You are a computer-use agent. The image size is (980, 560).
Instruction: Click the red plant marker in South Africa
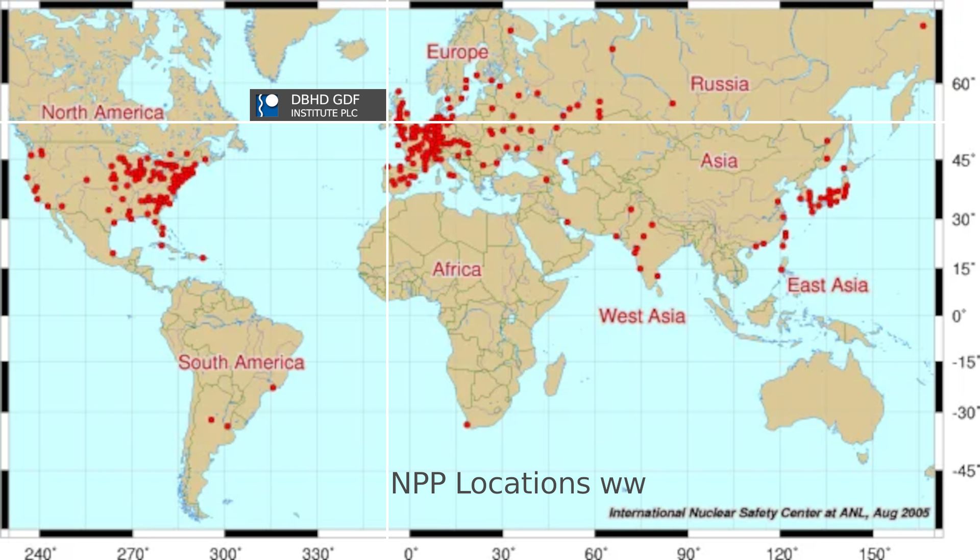click(467, 425)
